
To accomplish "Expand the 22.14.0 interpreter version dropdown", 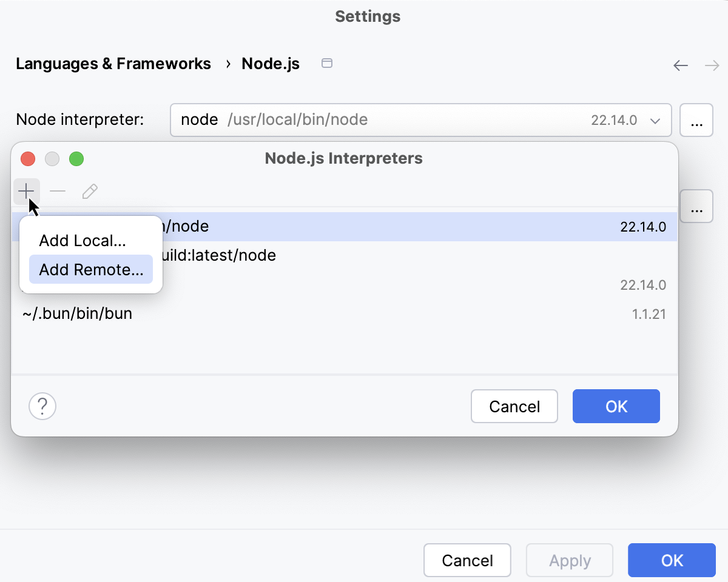I will [x=655, y=120].
